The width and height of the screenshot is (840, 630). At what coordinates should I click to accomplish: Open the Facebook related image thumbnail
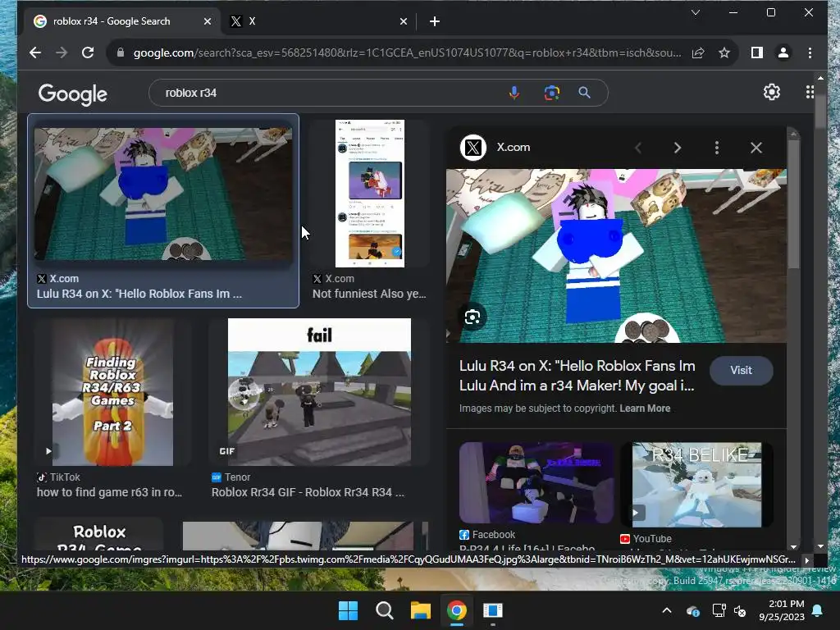click(536, 482)
